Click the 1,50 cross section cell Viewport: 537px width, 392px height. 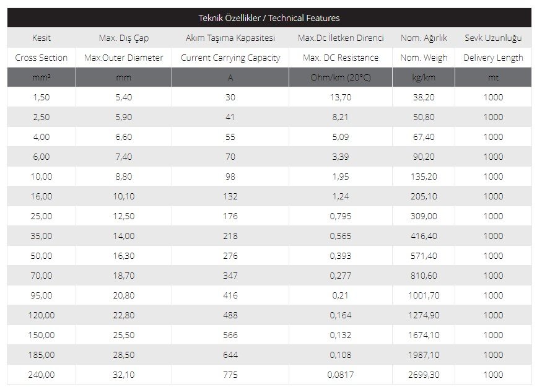pyautogui.click(x=41, y=97)
